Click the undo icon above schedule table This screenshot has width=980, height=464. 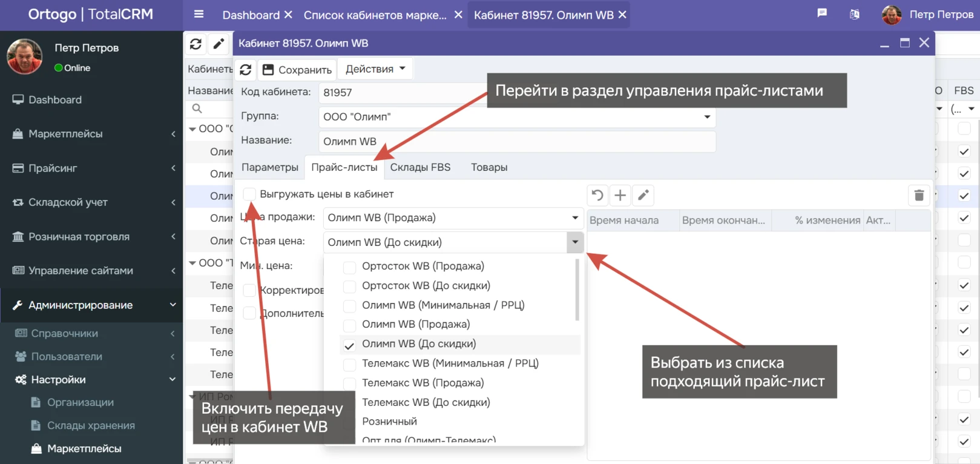click(x=597, y=195)
